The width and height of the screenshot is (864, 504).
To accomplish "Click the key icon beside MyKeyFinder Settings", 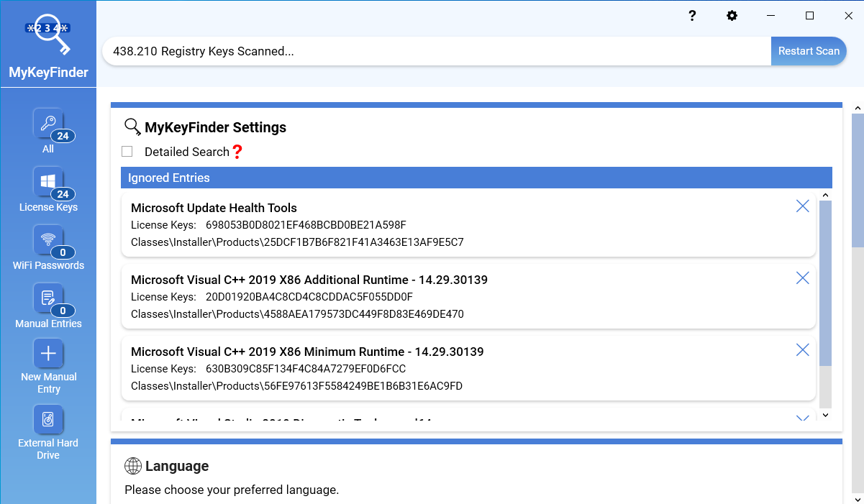I will pos(132,127).
